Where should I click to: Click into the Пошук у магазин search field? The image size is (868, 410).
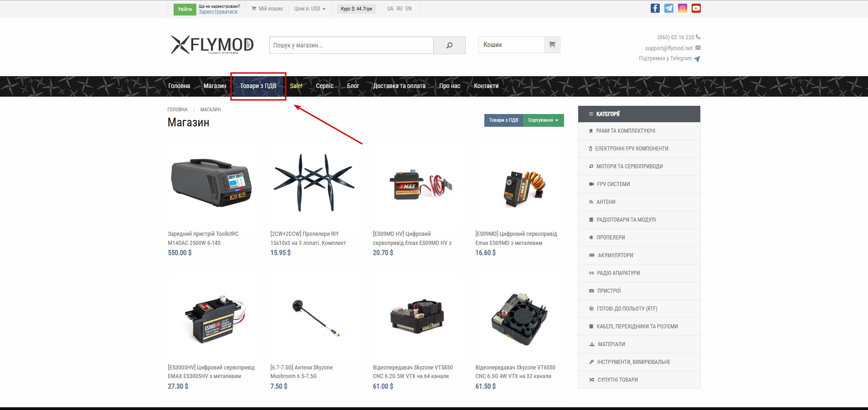click(351, 45)
